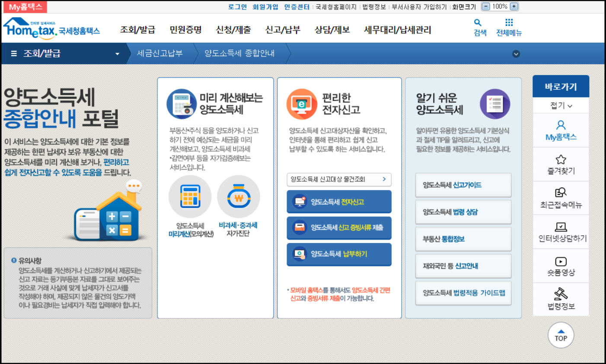Click the My홈택스 red tab
This screenshot has height=364, width=606.
(x=26, y=7)
